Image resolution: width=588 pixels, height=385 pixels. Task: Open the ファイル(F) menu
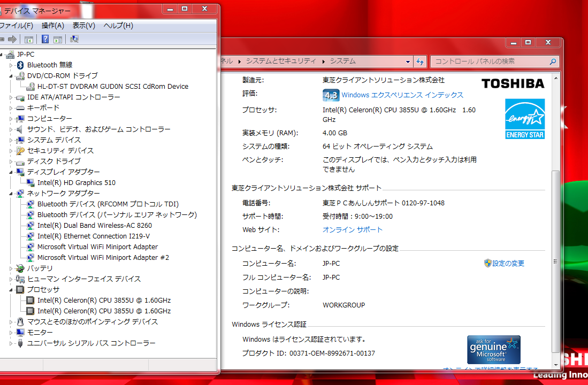tap(16, 26)
